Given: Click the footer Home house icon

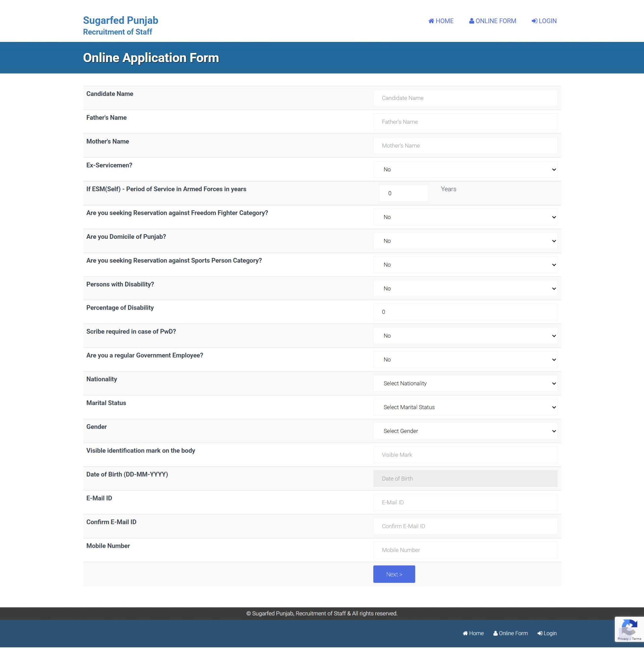Looking at the screenshot, I should click(x=465, y=633).
